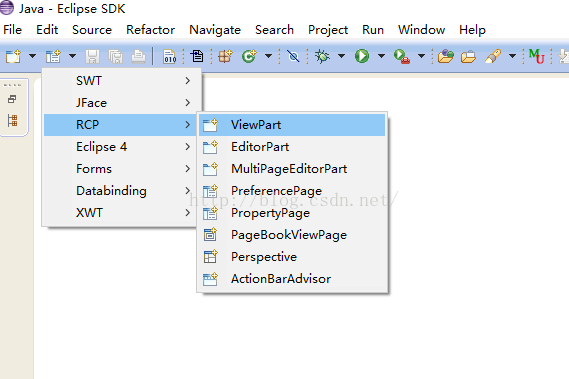
Task: Choose ViewPart from RCP submenu
Action: 292,125
